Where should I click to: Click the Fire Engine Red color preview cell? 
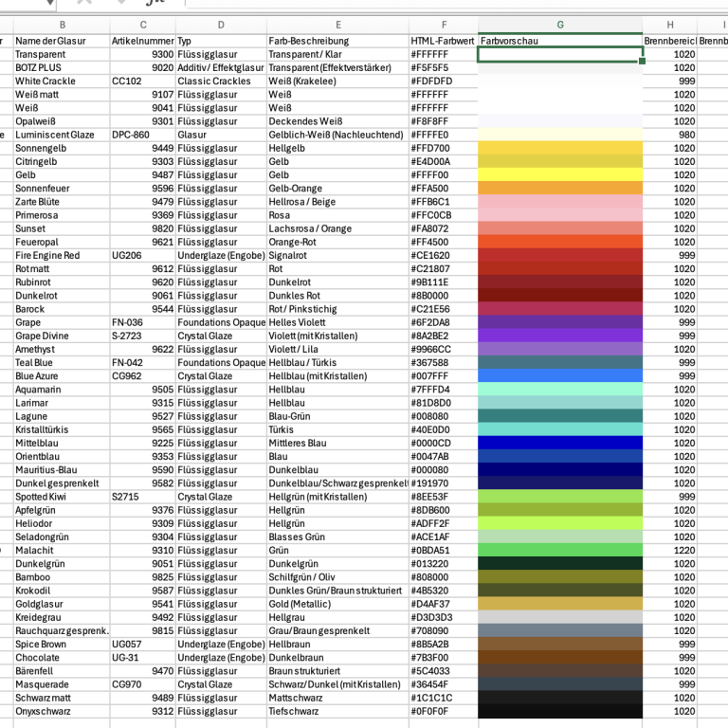[560, 255]
